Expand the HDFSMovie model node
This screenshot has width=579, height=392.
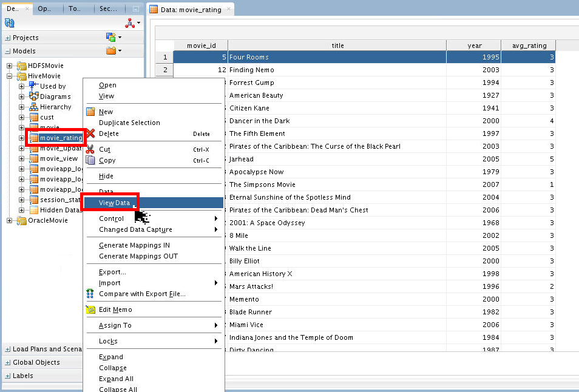pyautogui.click(x=10, y=66)
